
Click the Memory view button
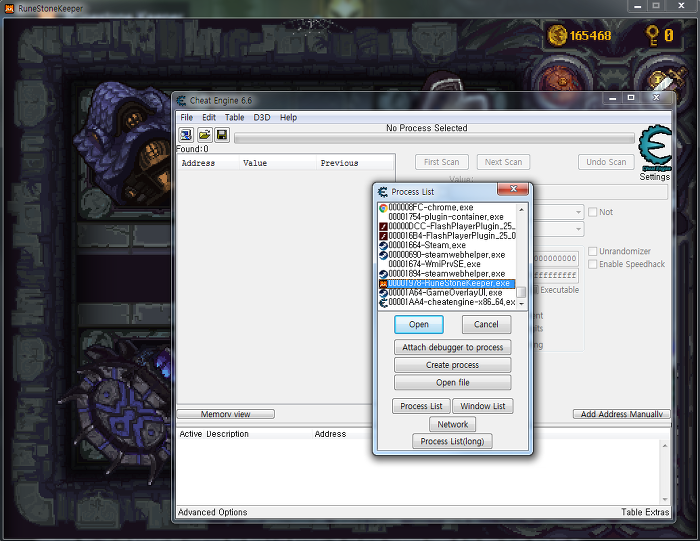pos(225,414)
